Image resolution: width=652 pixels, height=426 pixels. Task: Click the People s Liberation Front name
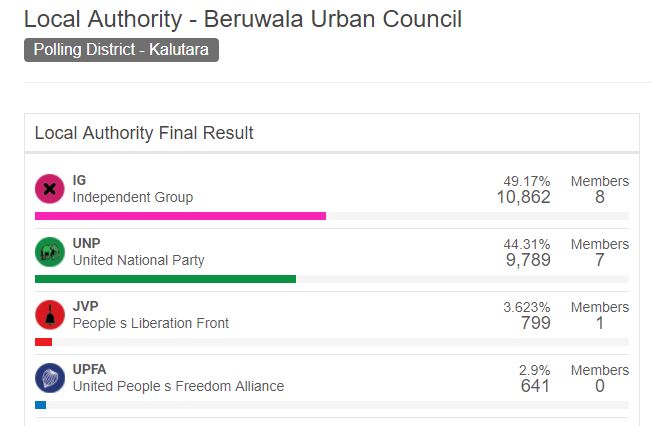click(151, 323)
